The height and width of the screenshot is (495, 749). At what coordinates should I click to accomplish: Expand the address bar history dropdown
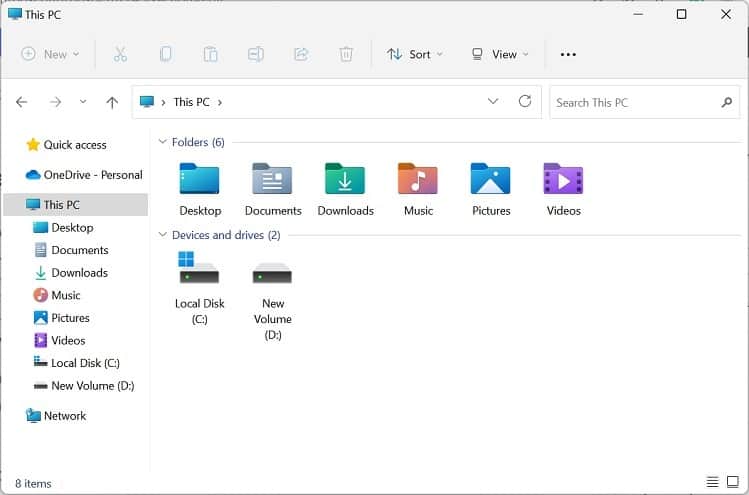pyautogui.click(x=493, y=101)
